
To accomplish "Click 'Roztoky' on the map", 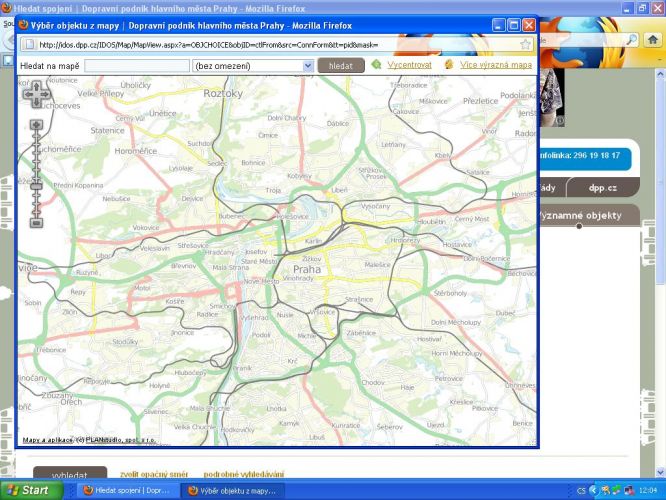I will (x=223, y=93).
